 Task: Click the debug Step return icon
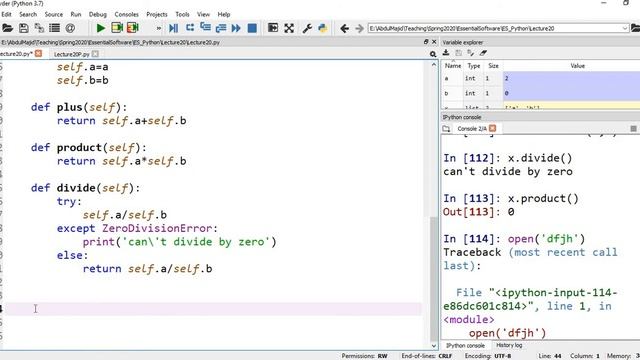pyautogui.click(x=221, y=28)
